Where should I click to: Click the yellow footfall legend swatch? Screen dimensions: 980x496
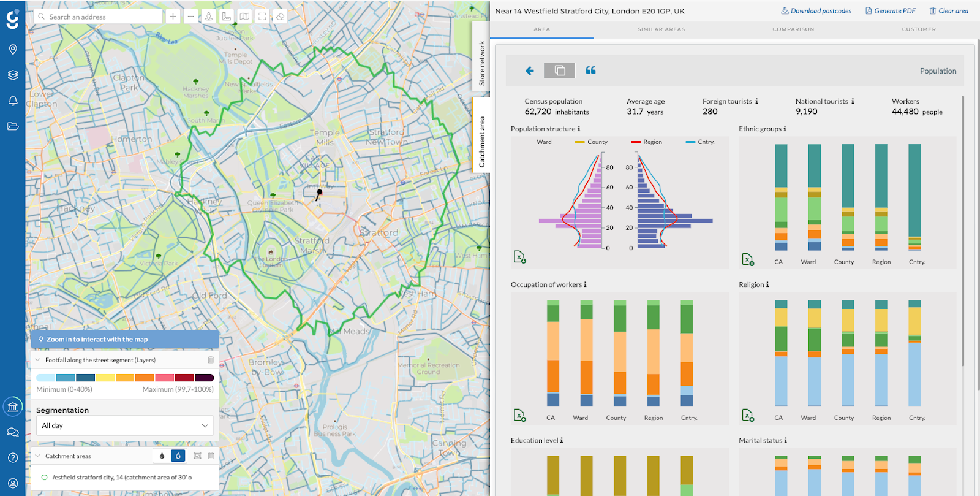105,378
